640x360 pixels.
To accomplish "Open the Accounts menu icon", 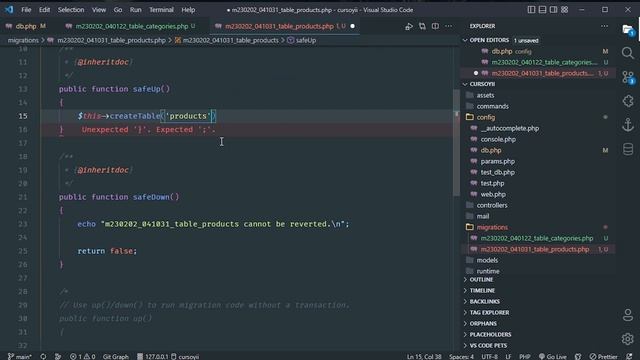I will point(628,315).
